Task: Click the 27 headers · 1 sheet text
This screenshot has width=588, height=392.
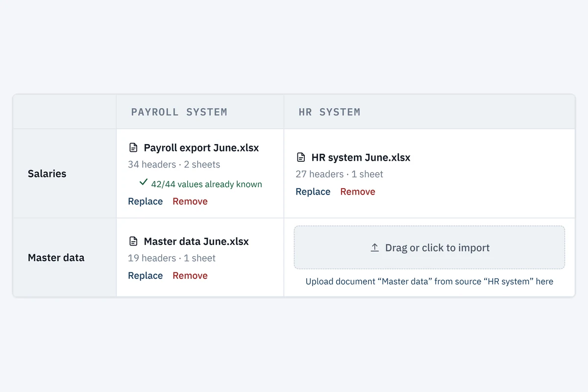Action: (x=340, y=174)
